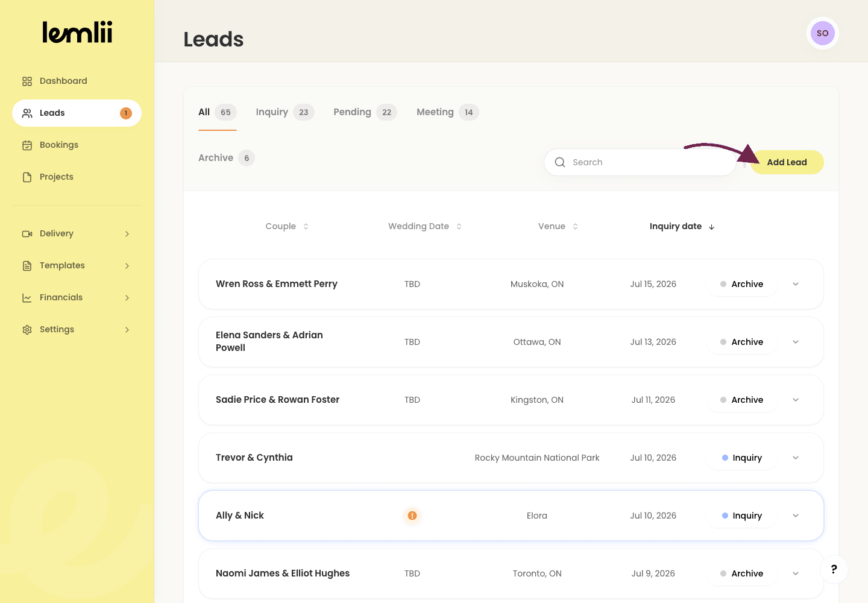This screenshot has height=603, width=868.
Task: Expand the Settings submenu chevron
Action: 127,329
